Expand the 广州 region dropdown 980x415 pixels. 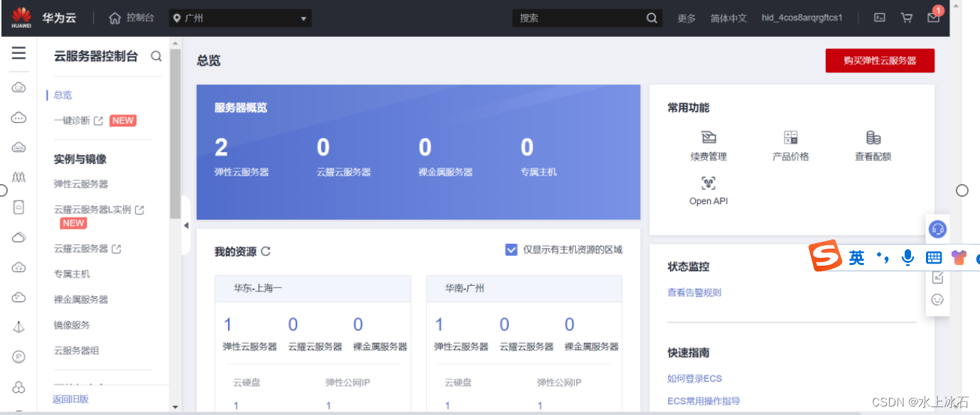click(240, 18)
